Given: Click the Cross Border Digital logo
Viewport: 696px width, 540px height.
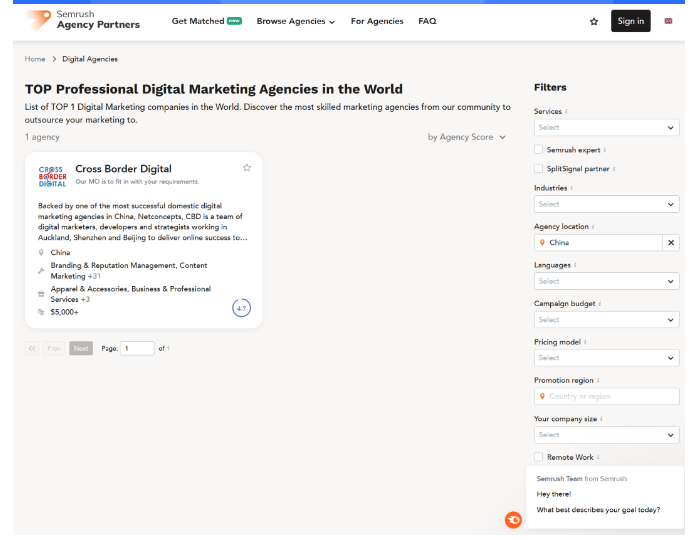Looking at the screenshot, I should click(52, 177).
